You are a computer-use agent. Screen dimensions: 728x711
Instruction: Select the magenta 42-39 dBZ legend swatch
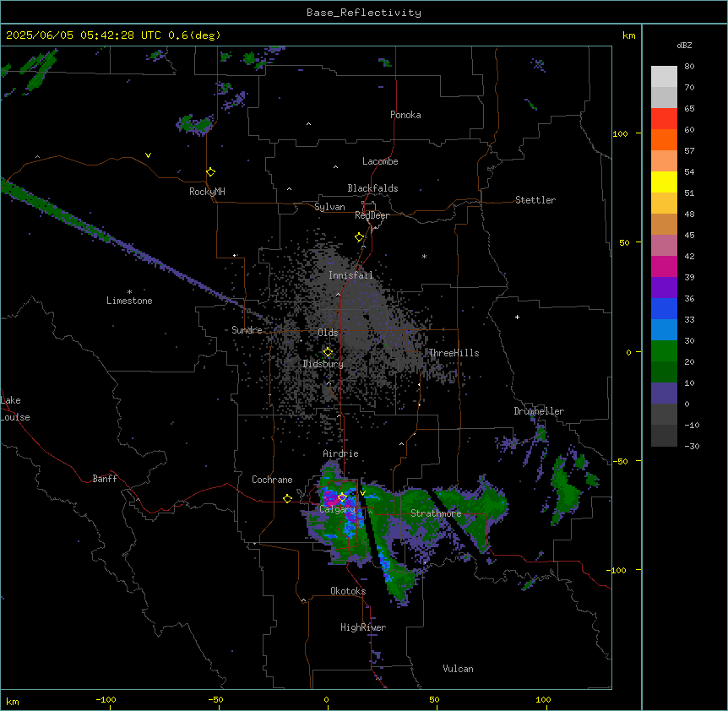coord(664,266)
